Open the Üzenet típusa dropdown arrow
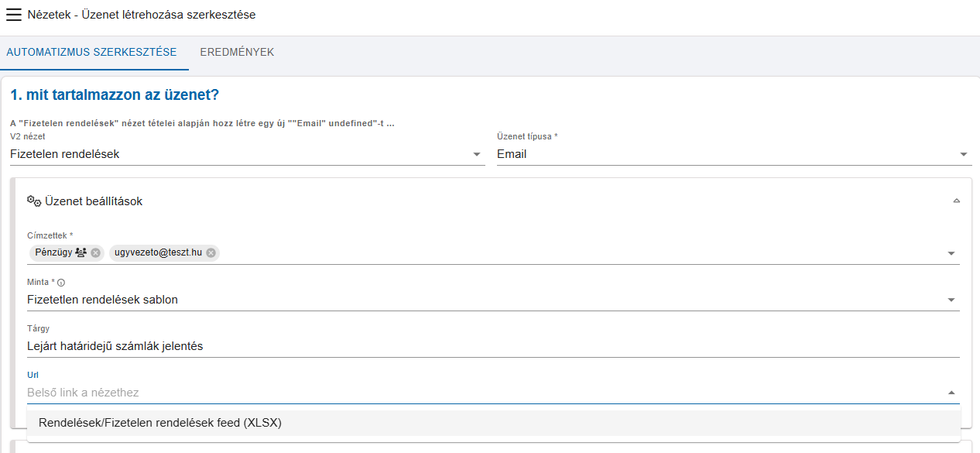Image resolution: width=980 pixels, height=453 pixels. tap(964, 154)
